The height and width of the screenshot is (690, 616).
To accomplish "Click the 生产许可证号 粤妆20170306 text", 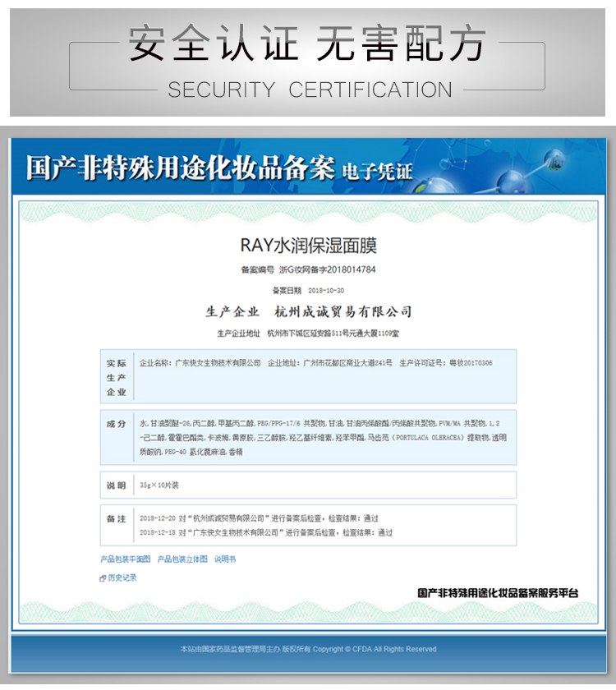I will pyautogui.click(x=446, y=363).
